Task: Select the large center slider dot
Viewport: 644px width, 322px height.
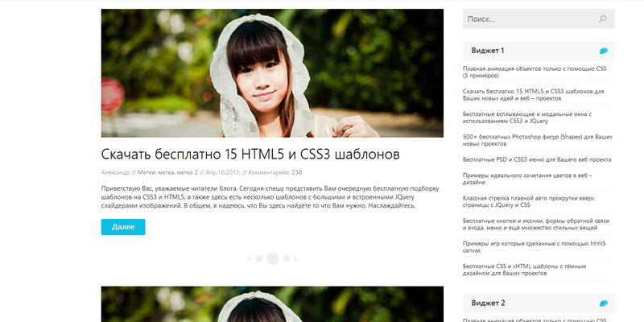Action: [272, 258]
